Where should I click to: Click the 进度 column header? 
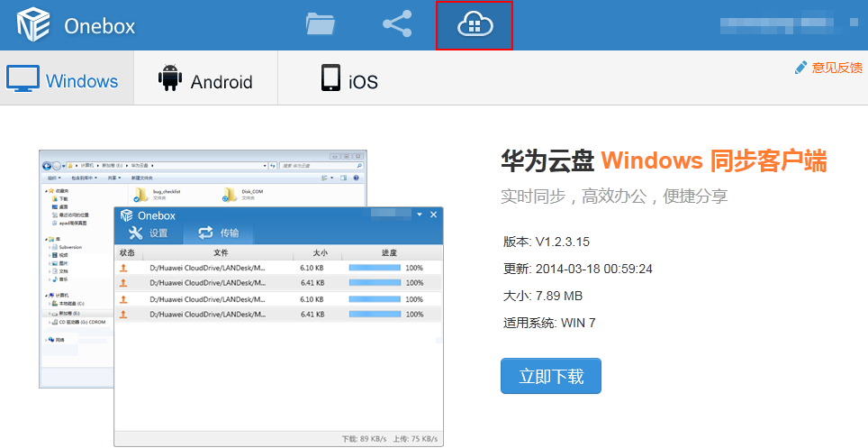pos(389,252)
